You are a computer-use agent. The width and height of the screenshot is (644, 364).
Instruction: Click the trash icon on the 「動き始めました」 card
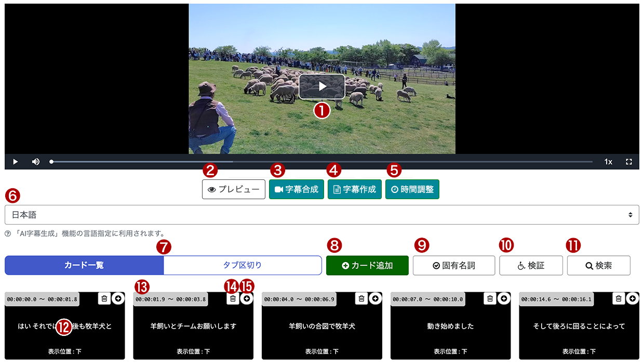(x=490, y=299)
